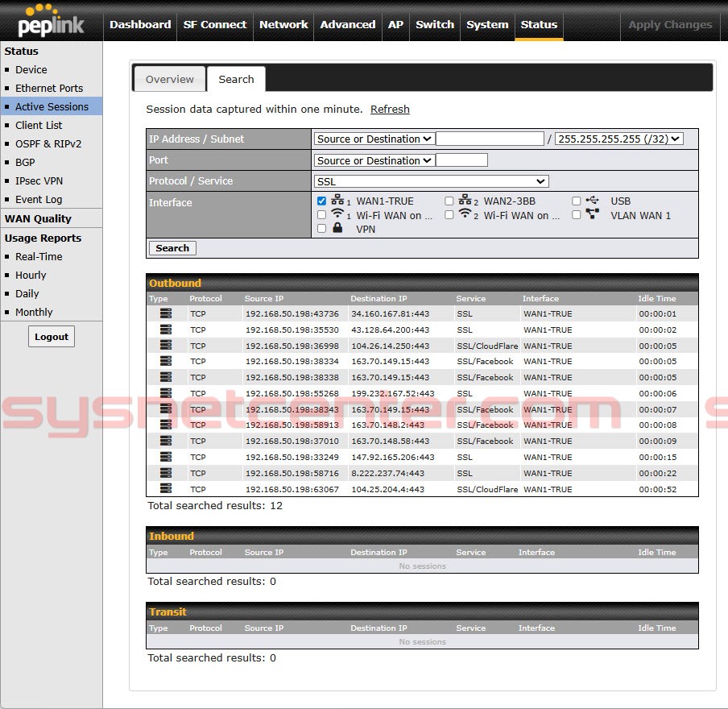Image resolution: width=728 pixels, height=709 pixels.
Task: Open the Switch menu
Action: tap(435, 24)
